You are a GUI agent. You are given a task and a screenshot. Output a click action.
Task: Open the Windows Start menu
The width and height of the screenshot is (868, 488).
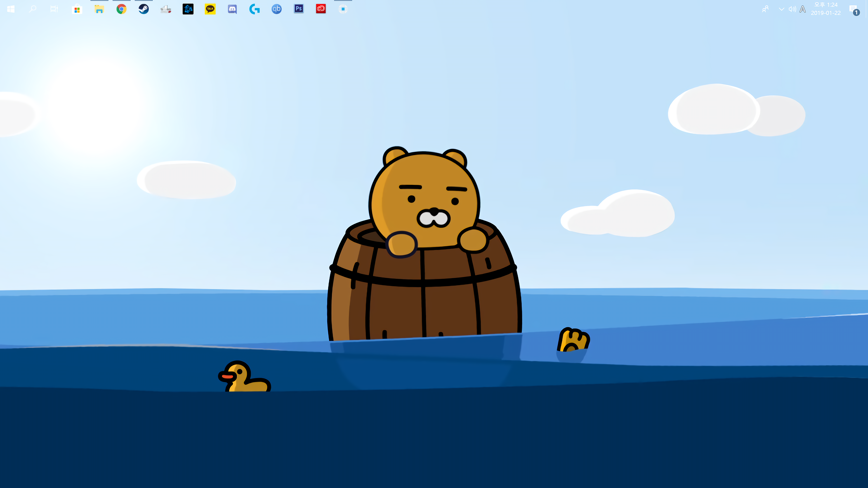coord(11,9)
